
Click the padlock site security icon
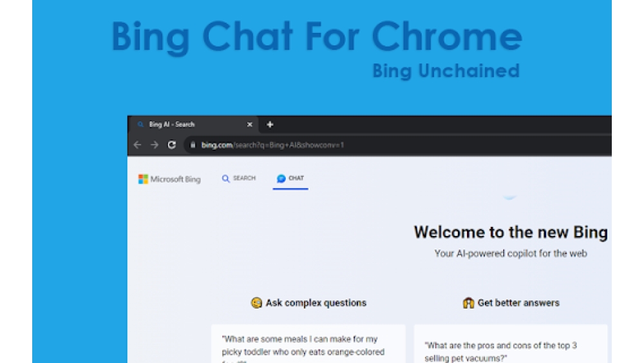[193, 144]
